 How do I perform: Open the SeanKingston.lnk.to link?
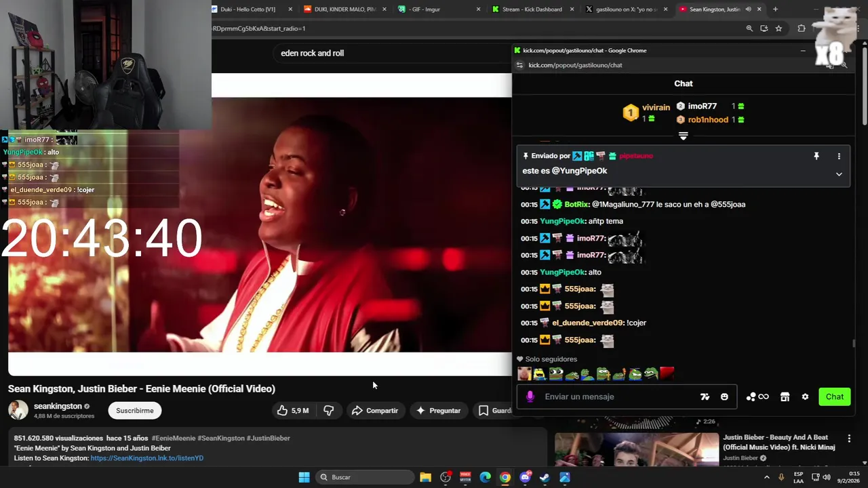click(x=146, y=458)
